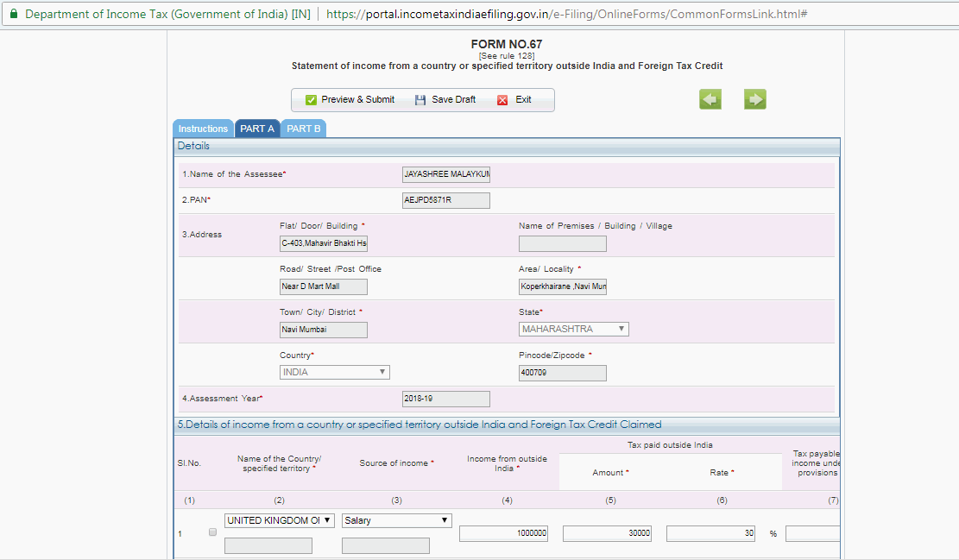Click the red X Exit icon
Viewport: 959px width, 560px height.
click(x=502, y=100)
